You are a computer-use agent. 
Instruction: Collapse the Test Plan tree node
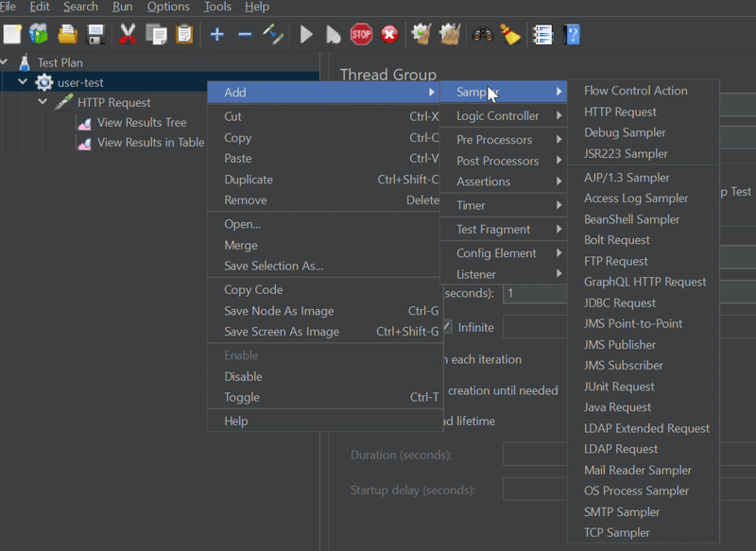(4, 62)
